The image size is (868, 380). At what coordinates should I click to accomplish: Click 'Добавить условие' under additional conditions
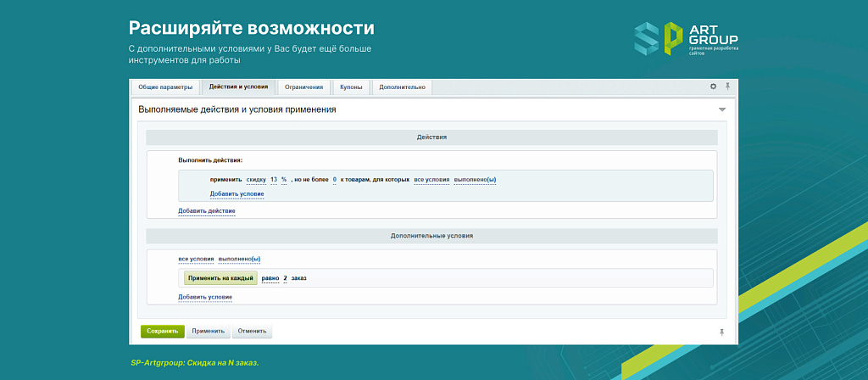204,297
